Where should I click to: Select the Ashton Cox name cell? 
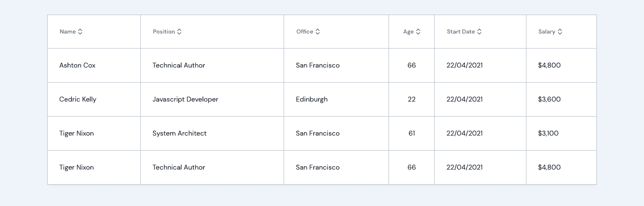(x=77, y=66)
